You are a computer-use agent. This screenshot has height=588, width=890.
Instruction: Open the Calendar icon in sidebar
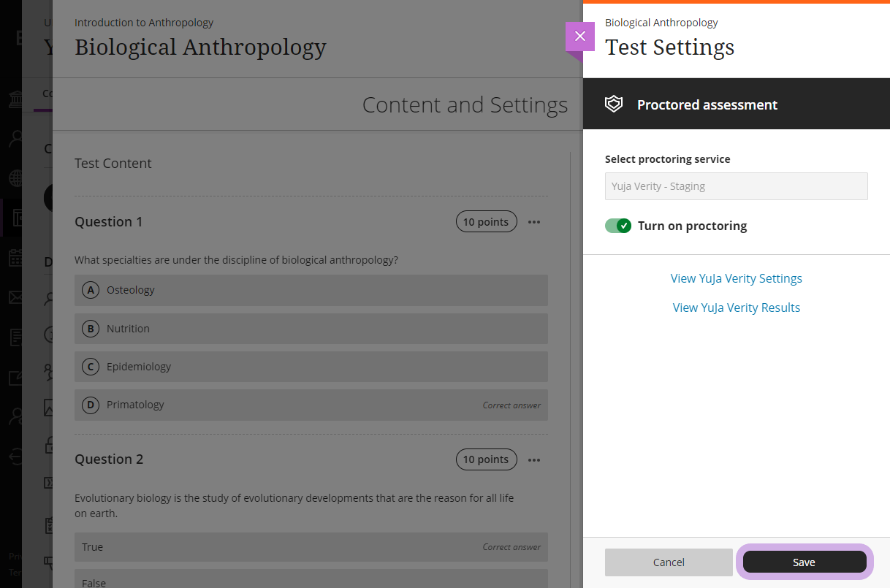[15, 258]
